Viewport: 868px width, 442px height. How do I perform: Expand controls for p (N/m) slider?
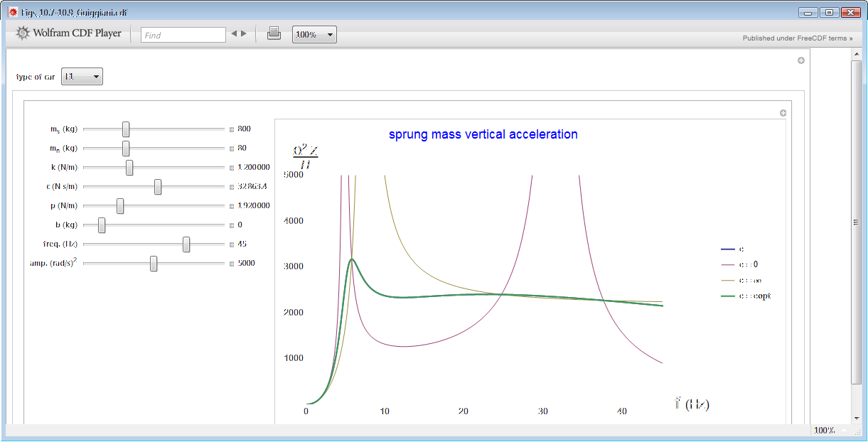tap(232, 206)
